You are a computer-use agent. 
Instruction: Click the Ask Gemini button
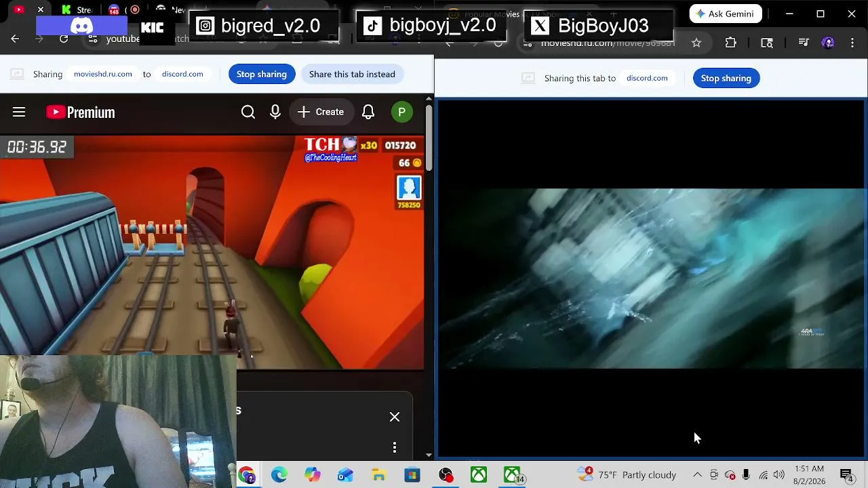tap(726, 14)
